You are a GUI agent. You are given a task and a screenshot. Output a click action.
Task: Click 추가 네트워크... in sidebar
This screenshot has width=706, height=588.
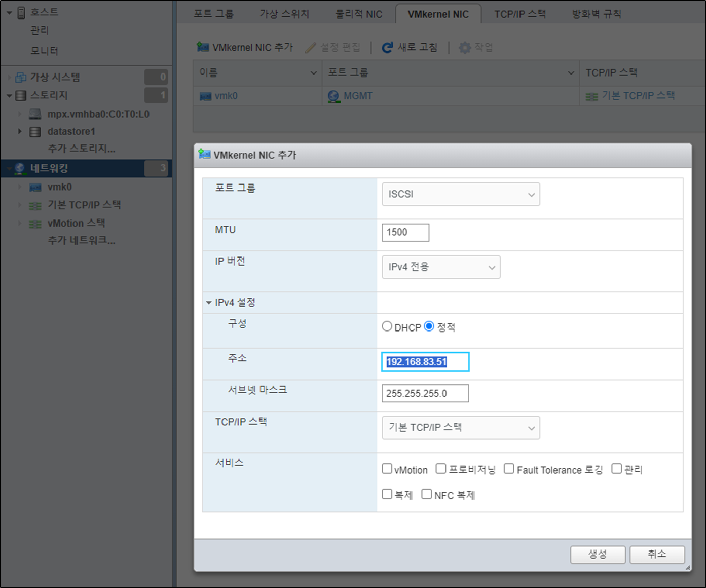point(81,240)
